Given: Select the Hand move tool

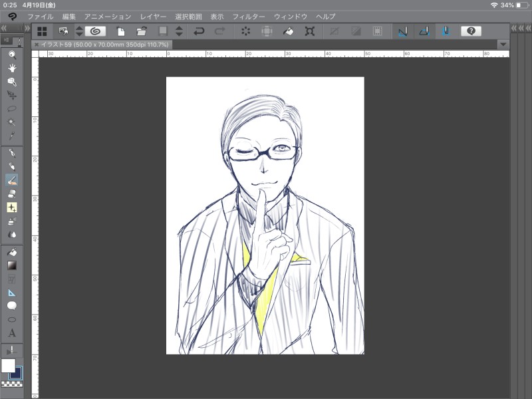Looking at the screenshot, I should pyautogui.click(x=12, y=68).
